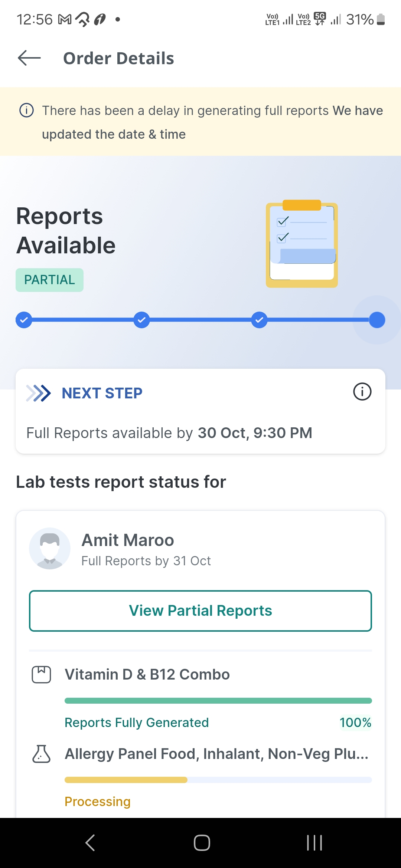The width and height of the screenshot is (401, 868).
Task: Tap the first completed progress step
Action: 24,320
